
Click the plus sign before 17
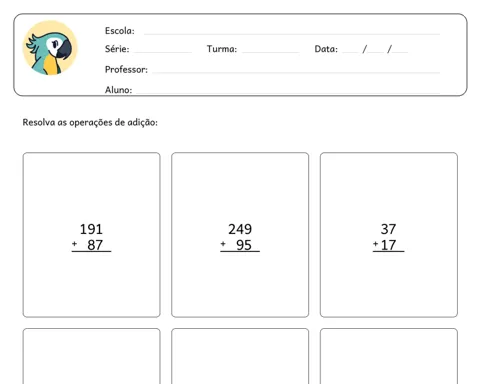click(376, 244)
